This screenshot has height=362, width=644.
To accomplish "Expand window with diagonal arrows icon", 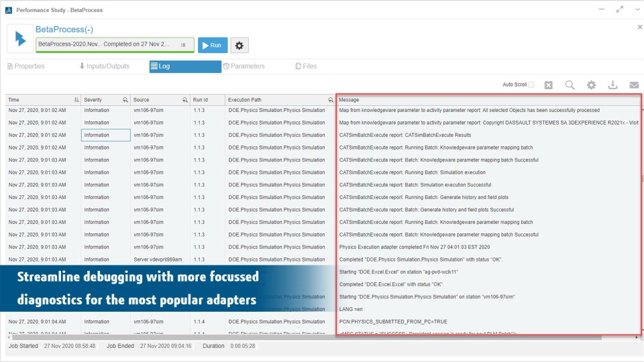I will (619, 9).
